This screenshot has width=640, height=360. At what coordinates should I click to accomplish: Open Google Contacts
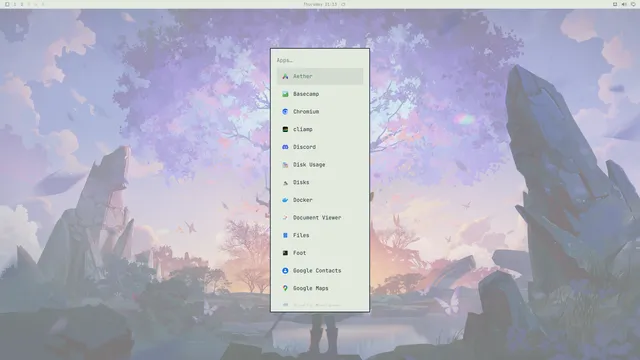point(320,271)
